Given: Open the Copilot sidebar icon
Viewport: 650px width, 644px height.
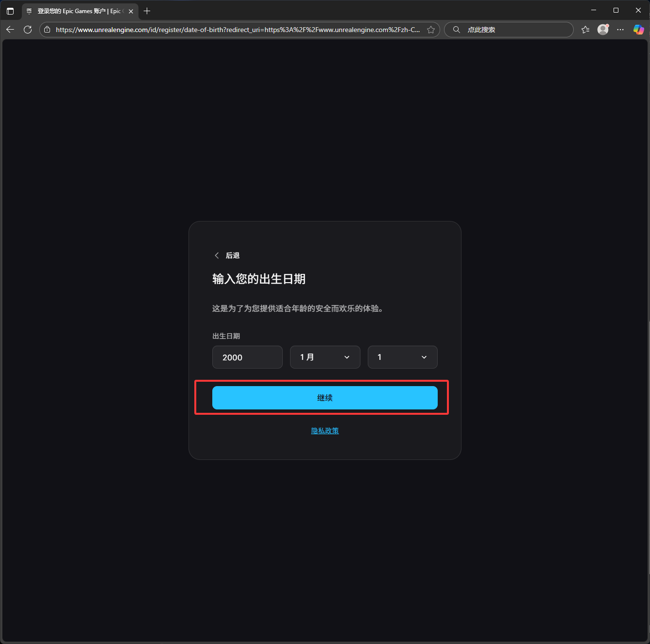Looking at the screenshot, I should click(x=638, y=30).
